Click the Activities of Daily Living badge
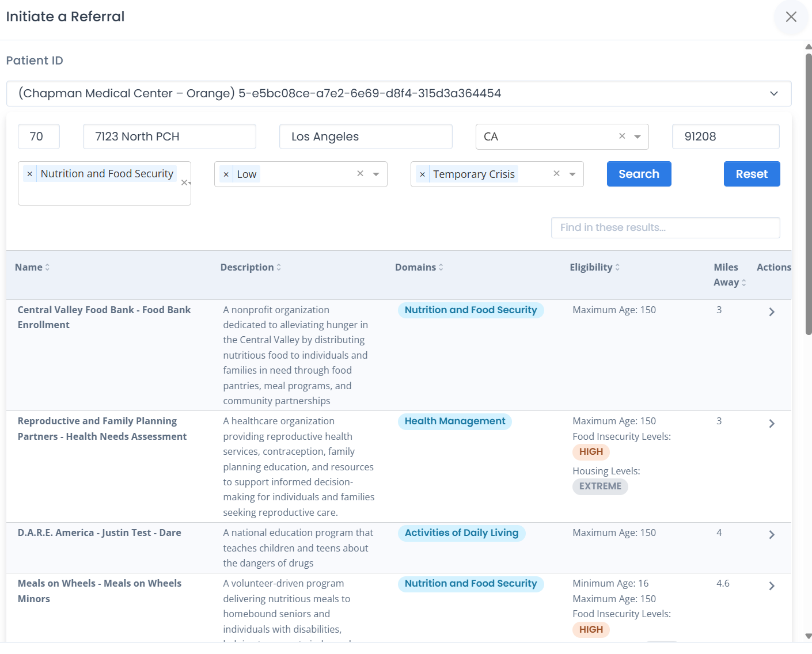 click(461, 533)
